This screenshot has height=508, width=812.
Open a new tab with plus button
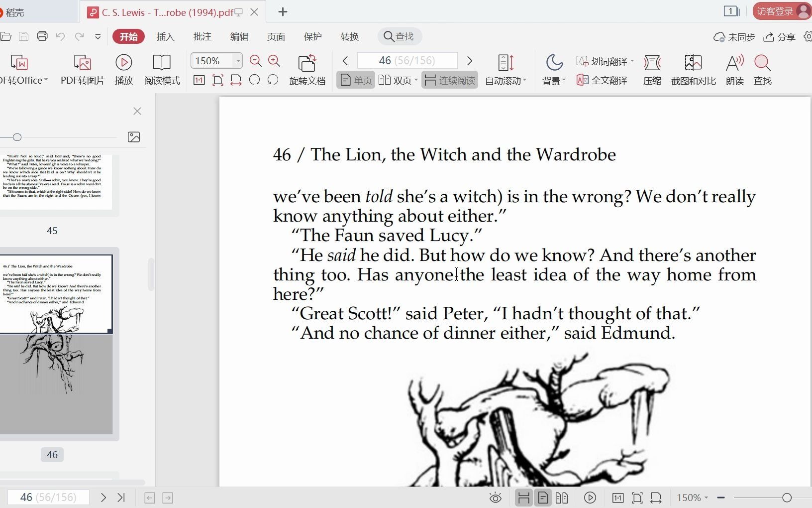283,12
